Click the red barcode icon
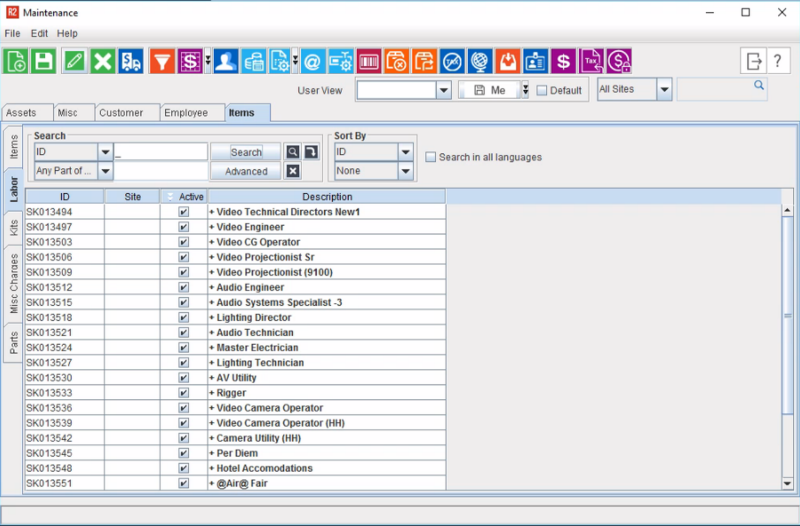800x526 pixels. click(369, 62)
